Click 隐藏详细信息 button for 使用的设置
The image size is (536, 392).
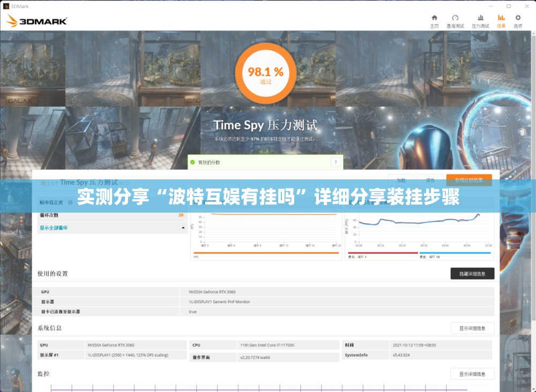472,274
